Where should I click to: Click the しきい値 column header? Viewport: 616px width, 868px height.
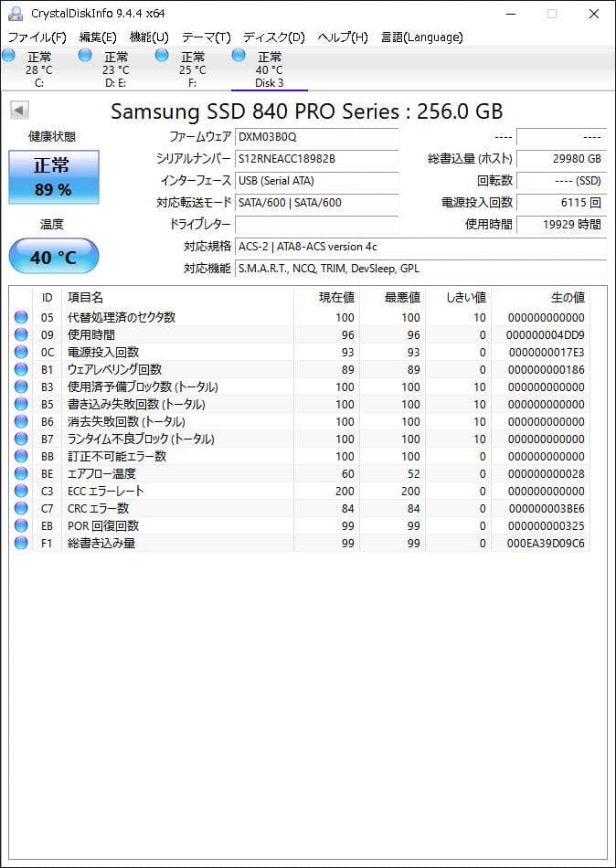click(458, 297)
